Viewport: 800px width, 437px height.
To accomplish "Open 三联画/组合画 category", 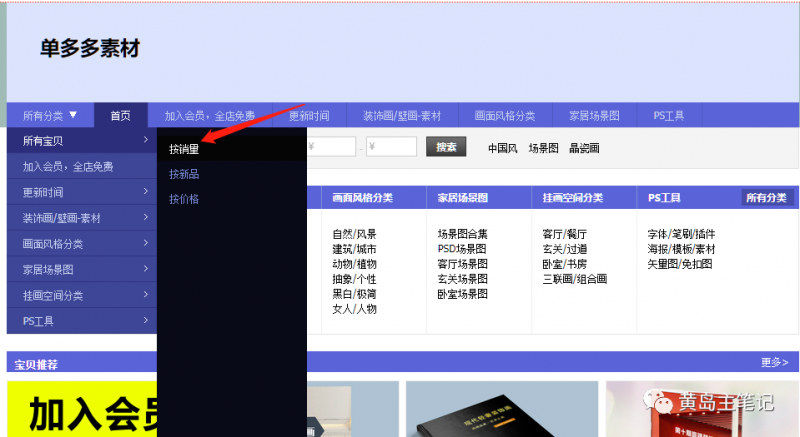I will pos(575,279).
